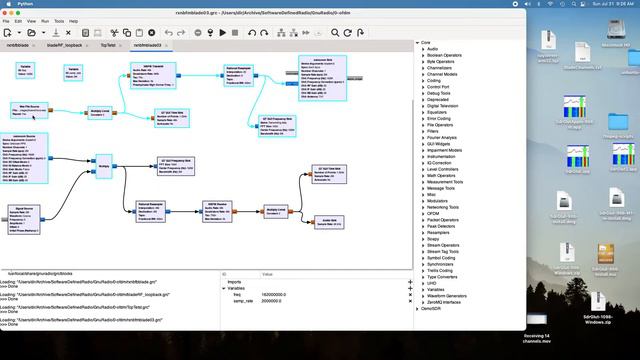Open the new flow graph type dropdown arrow
Image resolution: width=640 pixels, height=360 pixels.
[x=19, y=33]
